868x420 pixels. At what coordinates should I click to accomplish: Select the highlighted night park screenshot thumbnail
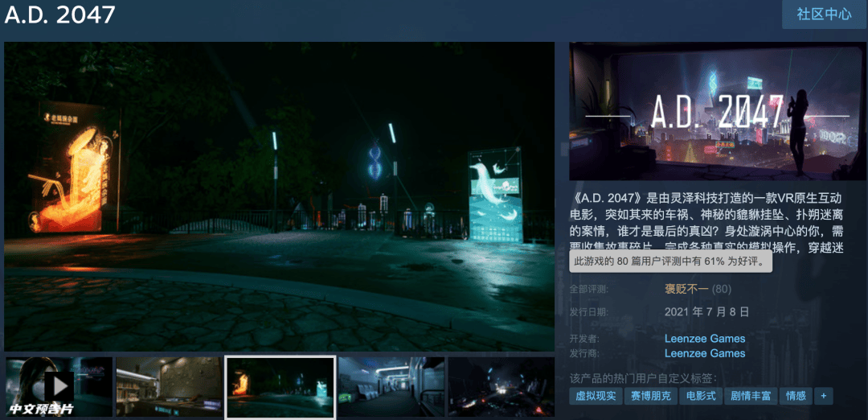(280, 387)
